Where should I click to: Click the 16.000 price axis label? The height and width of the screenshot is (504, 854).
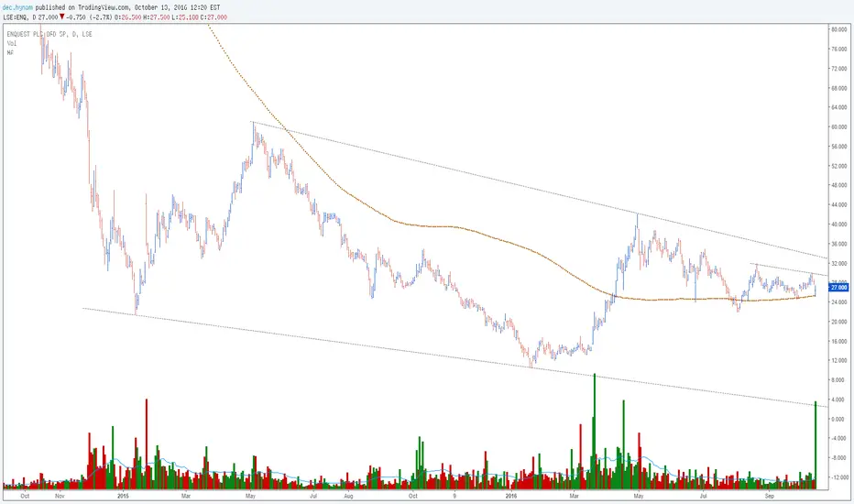[x=838, y=341]
